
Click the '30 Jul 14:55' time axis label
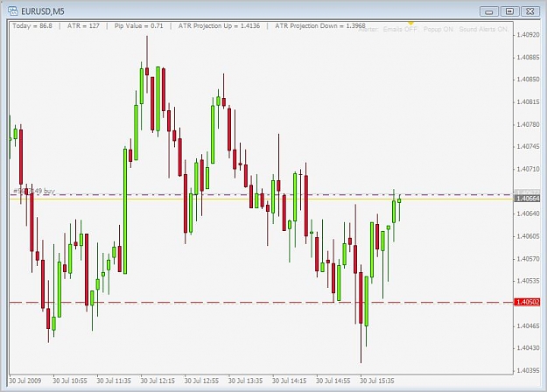(x=333, y=381)
